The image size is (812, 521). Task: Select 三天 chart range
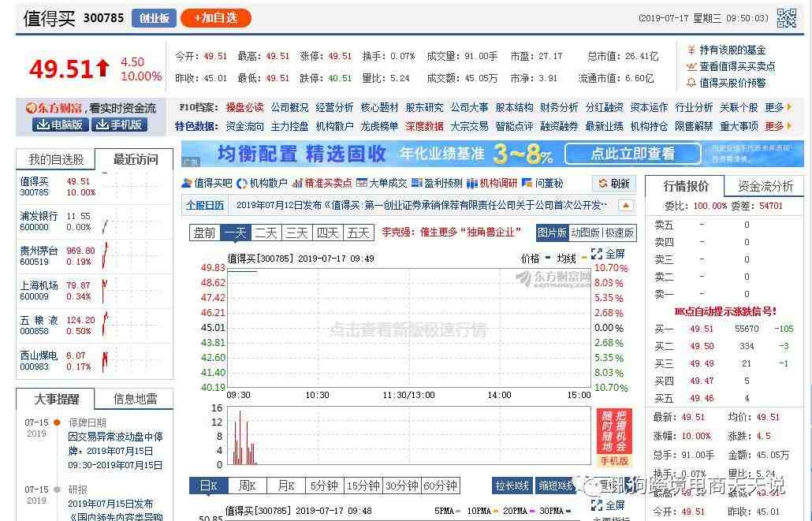297,233
